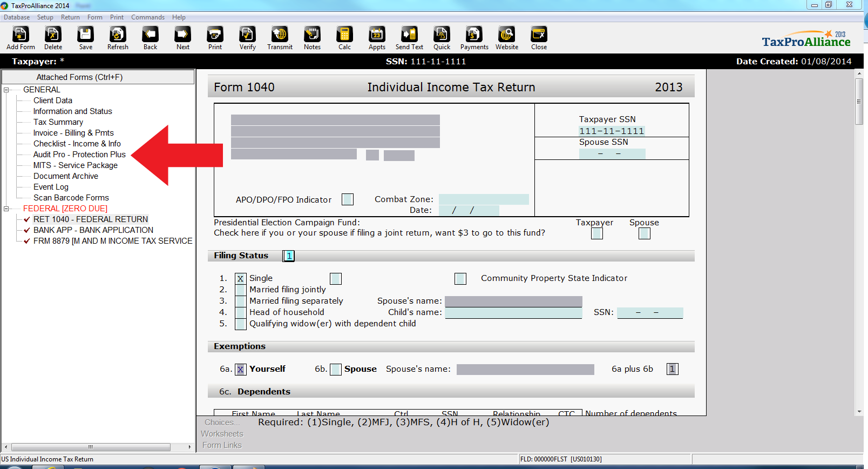Open the Appts calendar icon
The width and height of the screenshot is (868, 469).
click(x=377, y=38)
